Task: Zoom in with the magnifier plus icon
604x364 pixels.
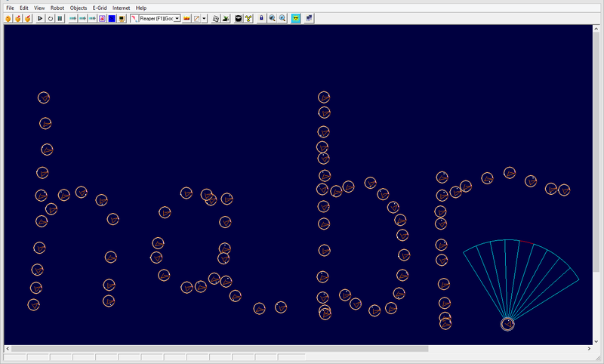Action: [272, 18]
